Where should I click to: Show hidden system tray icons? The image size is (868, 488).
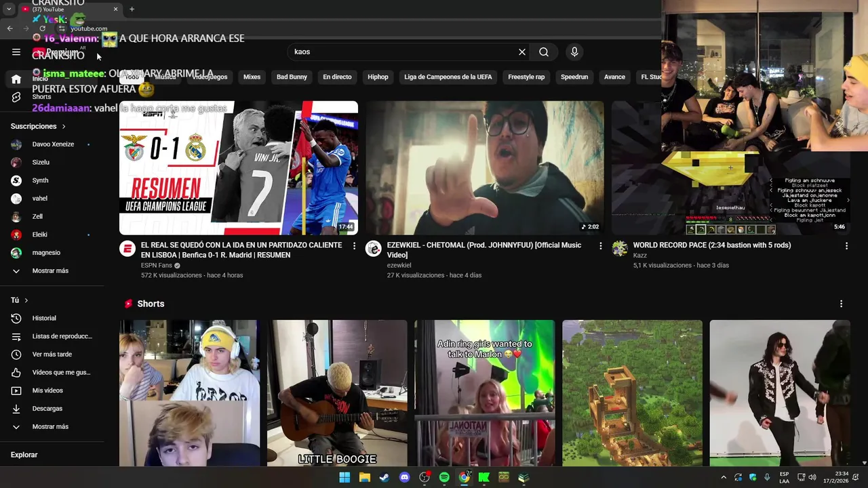pyautogui.click(x=724, y=477)
